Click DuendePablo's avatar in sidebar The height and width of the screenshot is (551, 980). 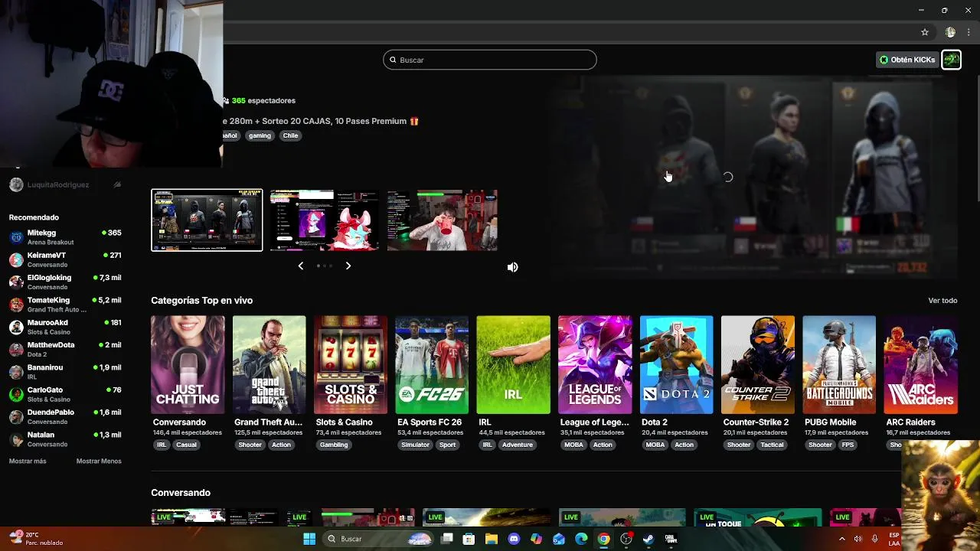point(16,416)
